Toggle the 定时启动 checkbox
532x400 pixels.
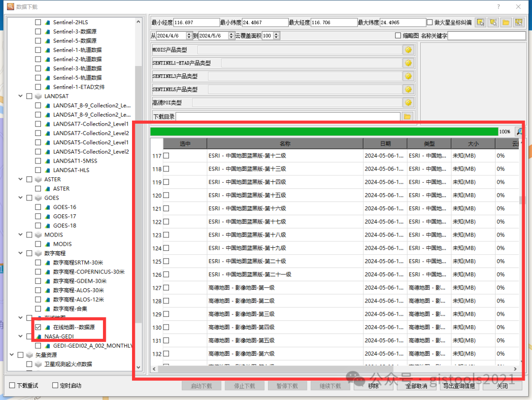coord(55,385)
